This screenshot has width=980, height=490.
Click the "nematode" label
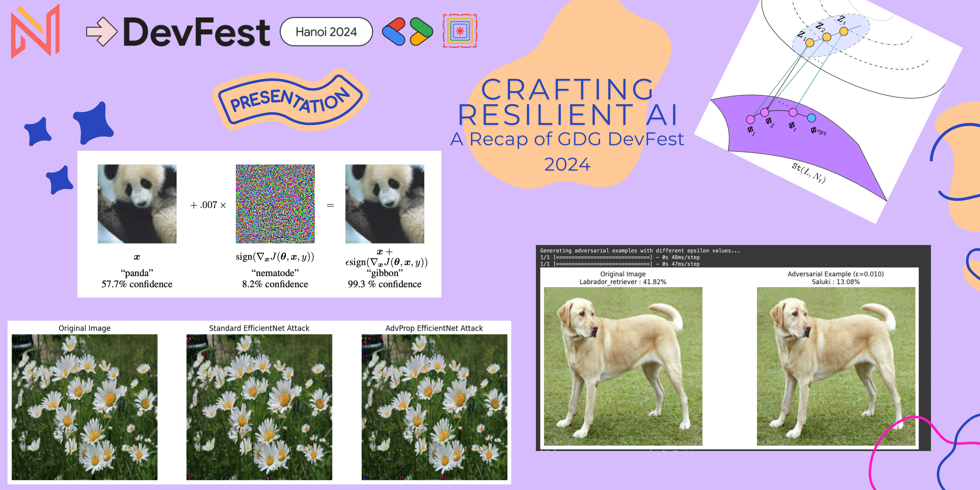pyautogui.click(x=275, y=273)
